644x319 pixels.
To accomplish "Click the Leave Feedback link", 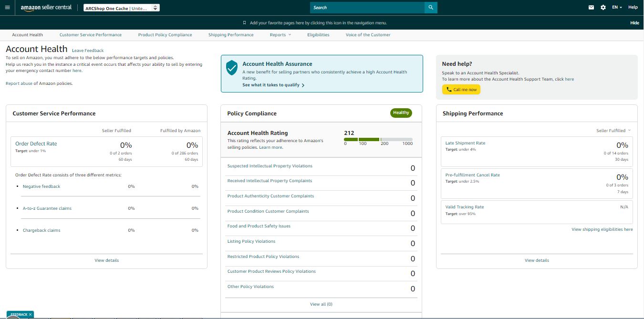I will coord(88,51).
